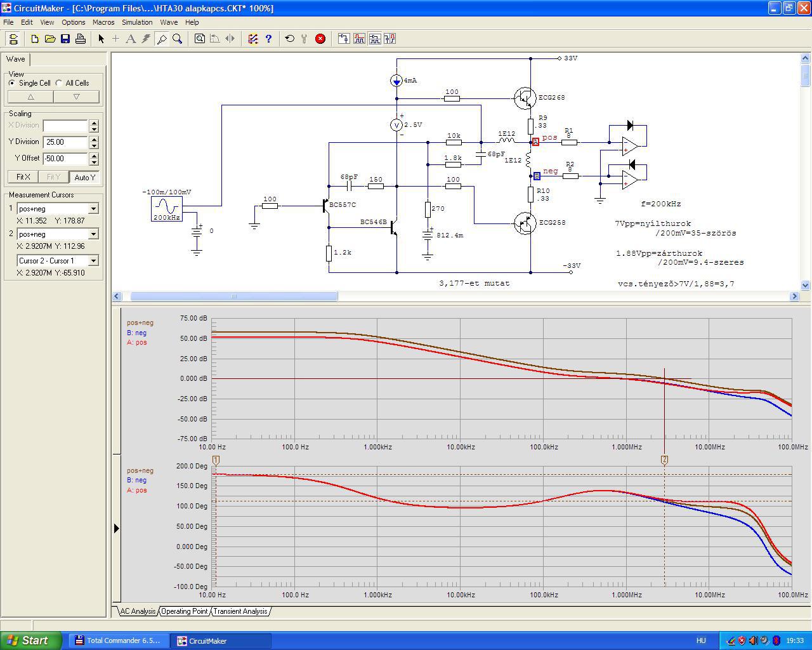The image size is (812, 650).
Task: Click the Y Division input field
Action: click(65, 142)
